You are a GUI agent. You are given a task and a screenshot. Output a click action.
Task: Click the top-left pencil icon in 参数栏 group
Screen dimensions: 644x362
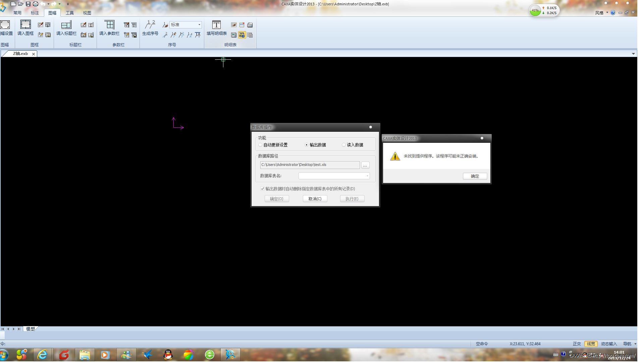126,25
